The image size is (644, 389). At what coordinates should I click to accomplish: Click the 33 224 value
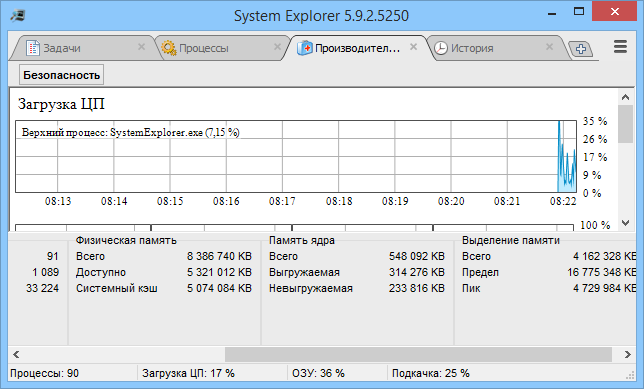point(42,288)
